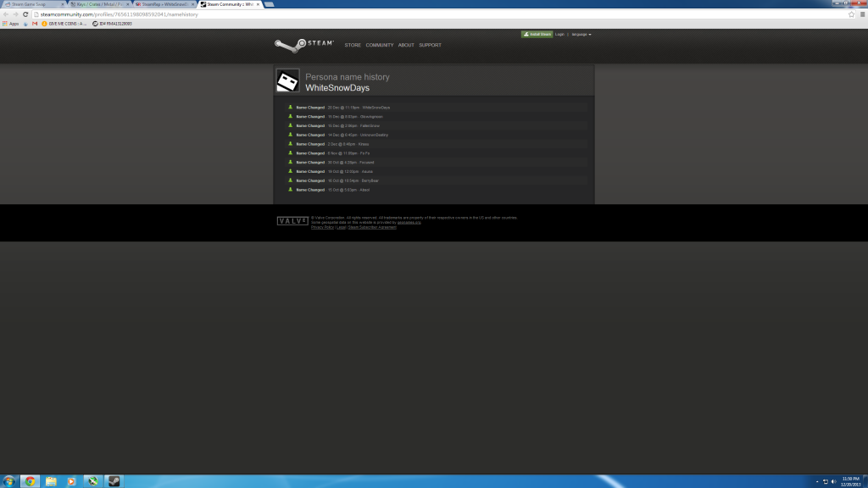Click the Valve logo in the footer
The image size is (868, 488).
[x=292, y=221]
